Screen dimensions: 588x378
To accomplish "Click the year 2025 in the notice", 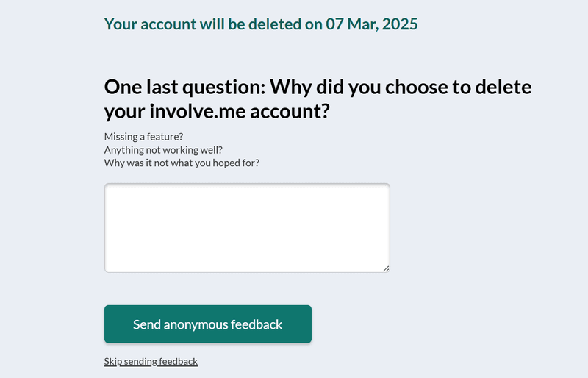I will (400, 24).
